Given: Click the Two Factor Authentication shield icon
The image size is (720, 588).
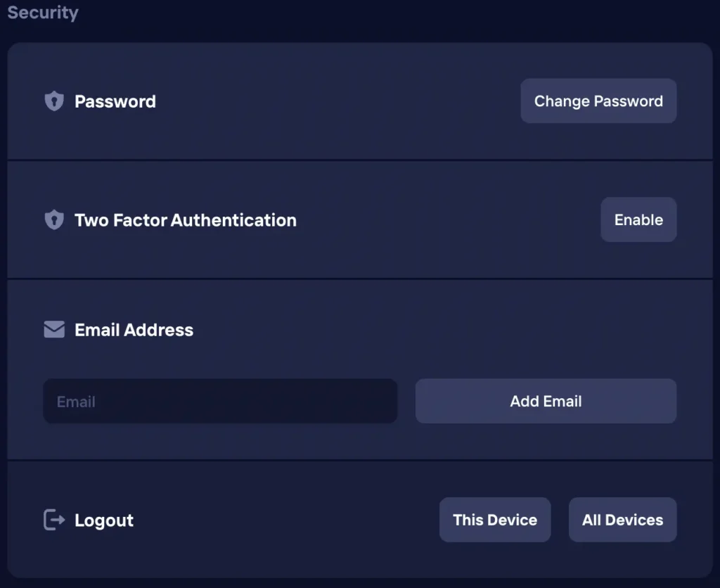Looking at the screenshot, I should [54, 220].
